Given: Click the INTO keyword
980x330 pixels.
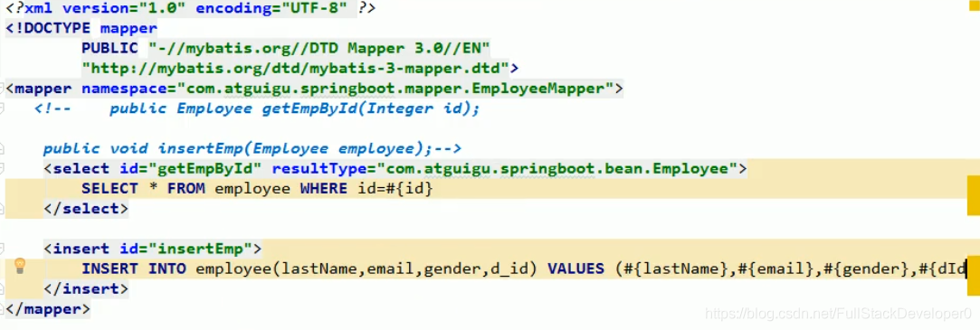Looking at the screenshot, I should pyautogui.click(x=167, y=269).
